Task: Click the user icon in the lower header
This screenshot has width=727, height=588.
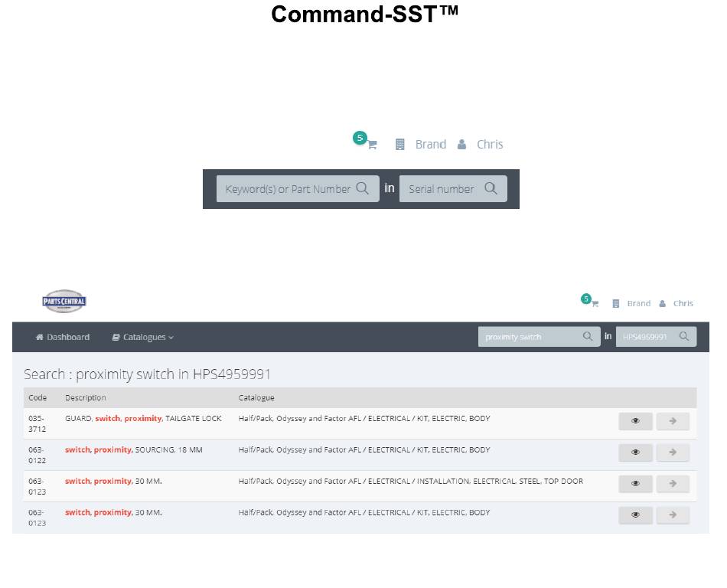Action: tap(663, 304)
